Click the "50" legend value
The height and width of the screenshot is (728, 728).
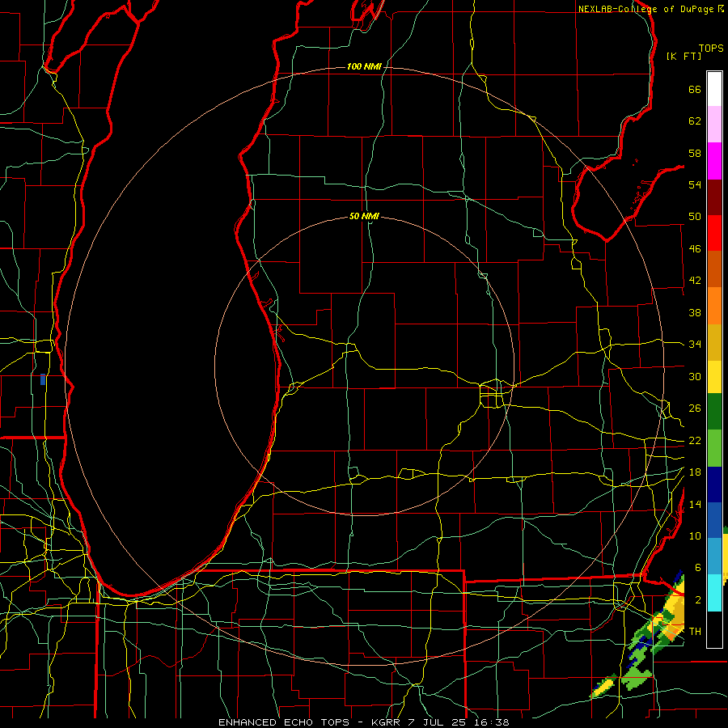(x=695, y=217)
